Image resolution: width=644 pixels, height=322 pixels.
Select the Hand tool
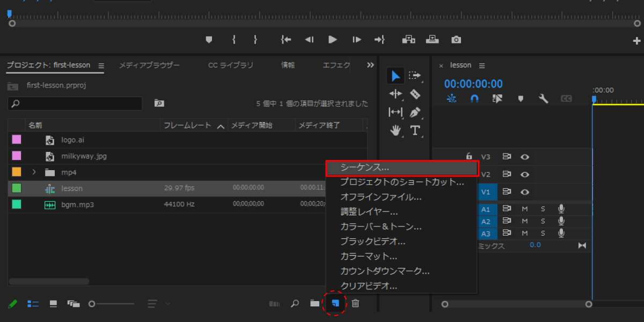point(396,130)
